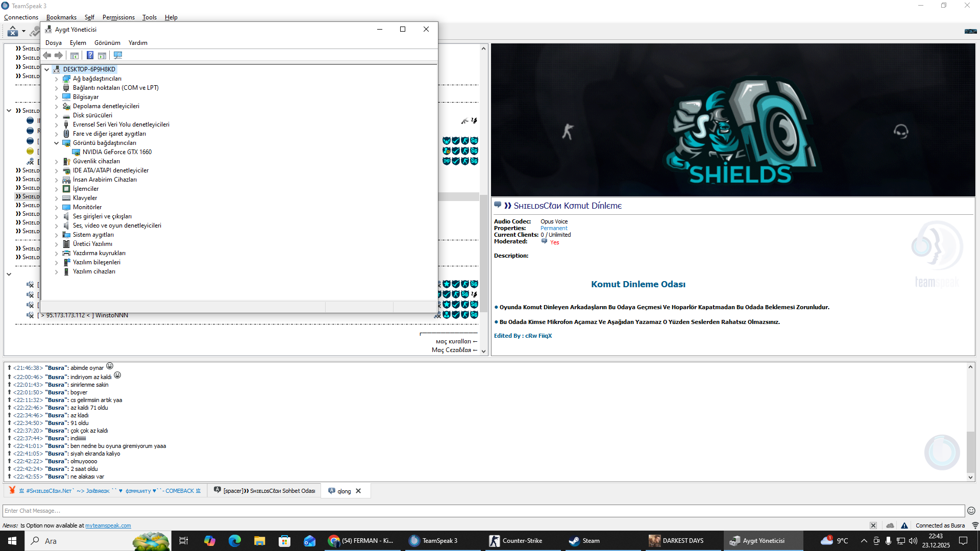Viewport: 980px width, 551px height.
Task: Click the Forward arrow in Device Manager toolbar
Action: pos(59,56)
